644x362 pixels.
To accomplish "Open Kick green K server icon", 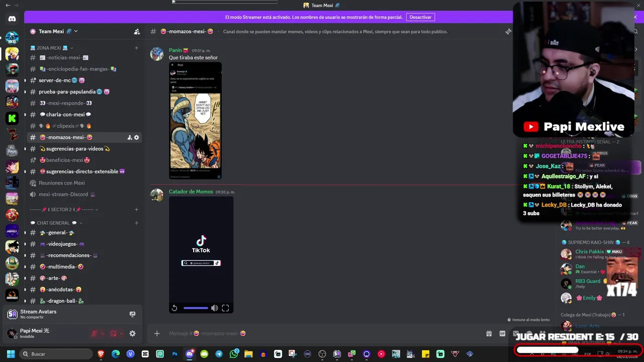I will click(12, 118).
